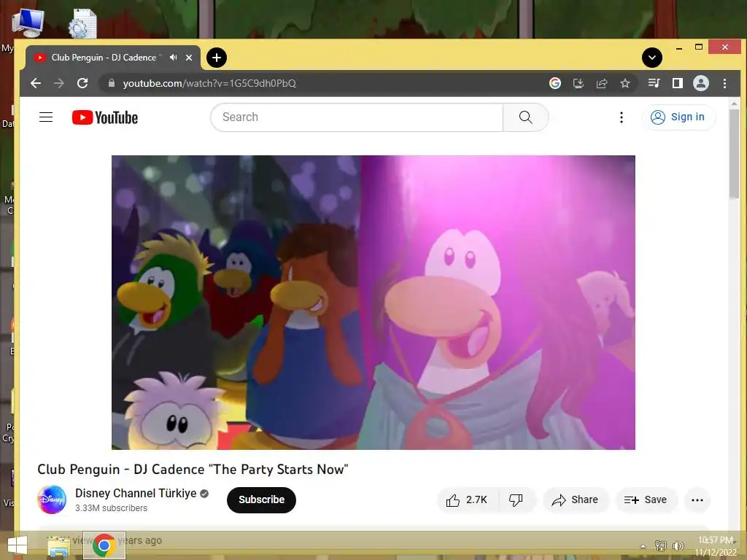Select the gear document desktop icon
Screen dimensions: 747x560
(x=83, y=24)
